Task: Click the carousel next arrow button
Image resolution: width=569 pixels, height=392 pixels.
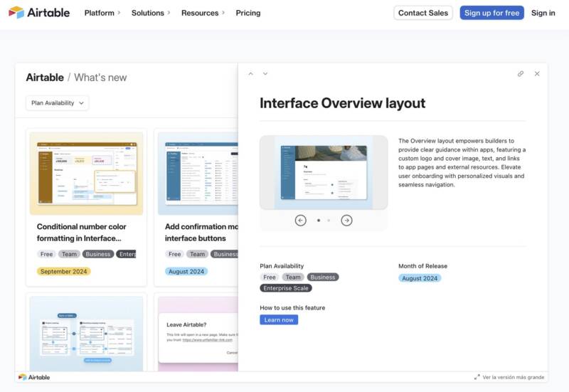Action: pyautogui.click(x=346, y=221)
